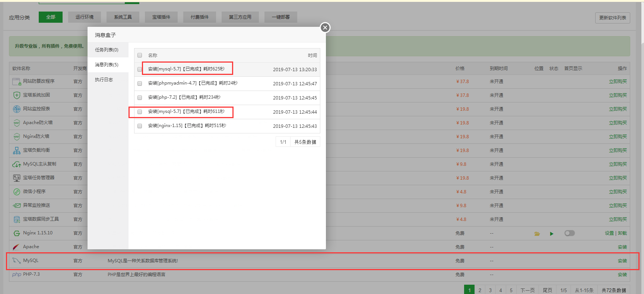Viewport: 644px width, 294px height.
Task: Click the 网站监控报表 icon
Action: (17, 109)
